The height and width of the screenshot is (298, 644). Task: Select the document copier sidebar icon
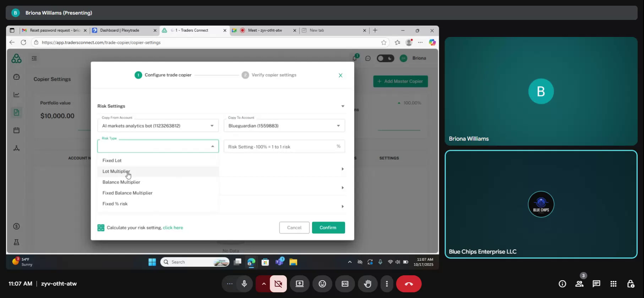16,112
